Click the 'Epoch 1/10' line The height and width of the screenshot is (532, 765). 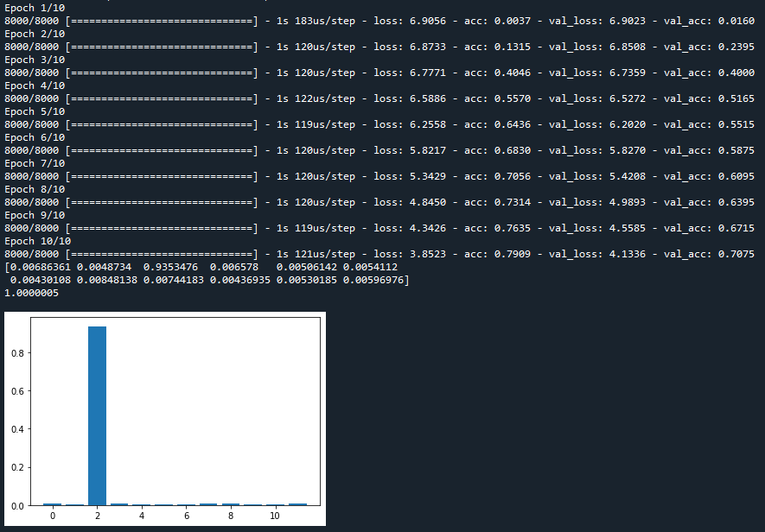pyautogui.click(x=35, y=9)
